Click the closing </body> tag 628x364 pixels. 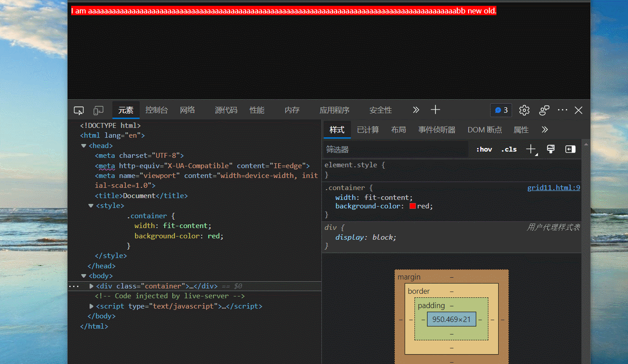tap(102, 316)
